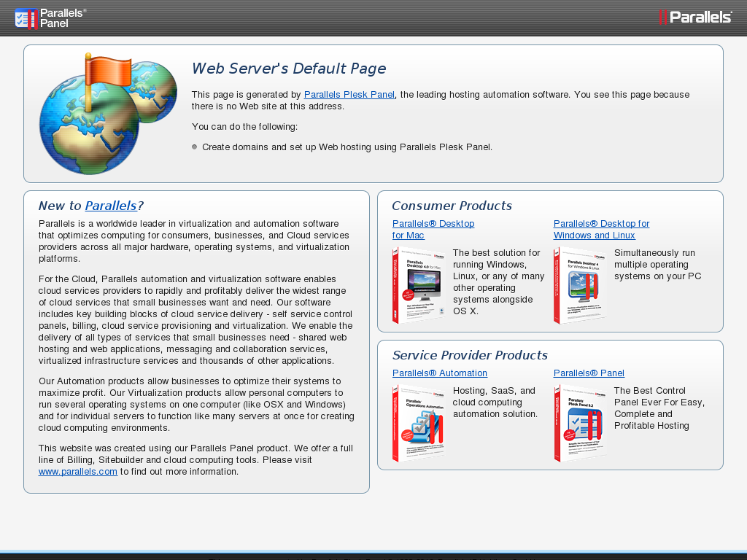Click the Parallels Panel logo in header
This screenshot has height=560, width=747.
click(50, 18)
